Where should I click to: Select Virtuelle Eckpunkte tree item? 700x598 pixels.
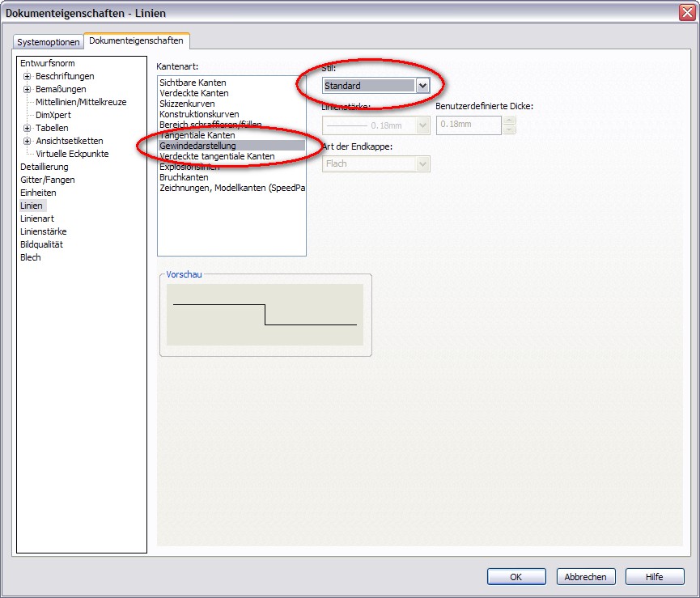tap(72, 154)
